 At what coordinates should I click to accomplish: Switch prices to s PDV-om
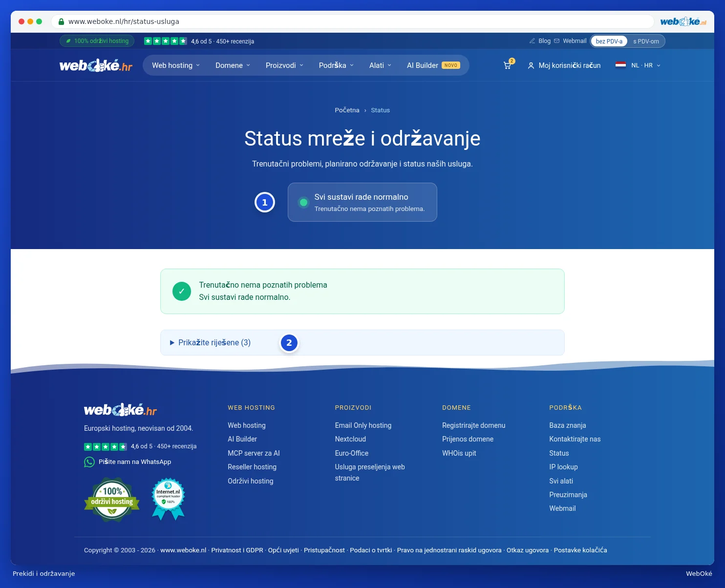[x=646, y=42]
